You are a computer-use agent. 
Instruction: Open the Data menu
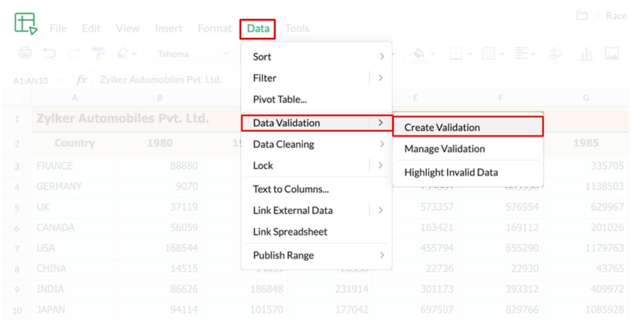coord(258,29)
